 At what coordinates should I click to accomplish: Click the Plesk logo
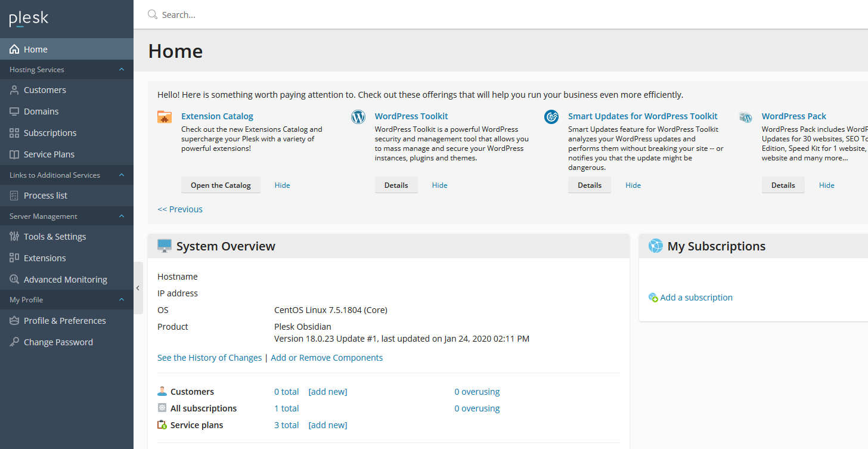(x=29, y=19)
